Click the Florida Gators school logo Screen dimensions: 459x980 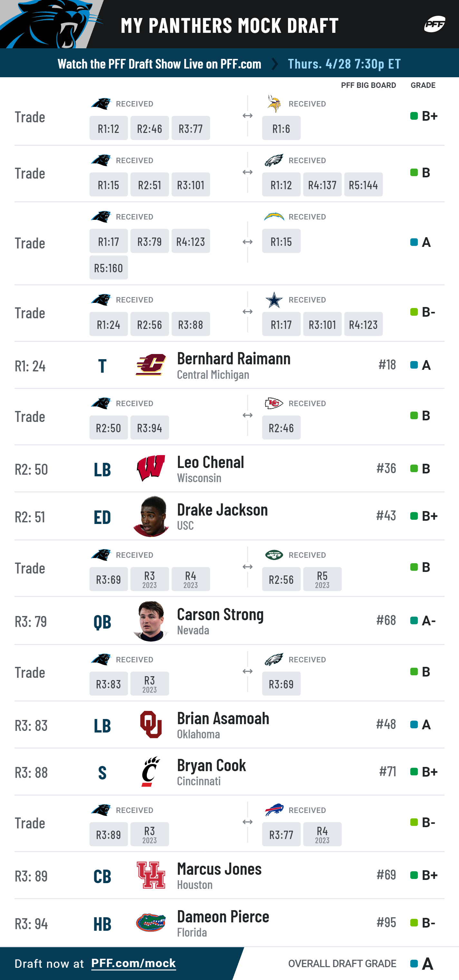click(151, 923)
